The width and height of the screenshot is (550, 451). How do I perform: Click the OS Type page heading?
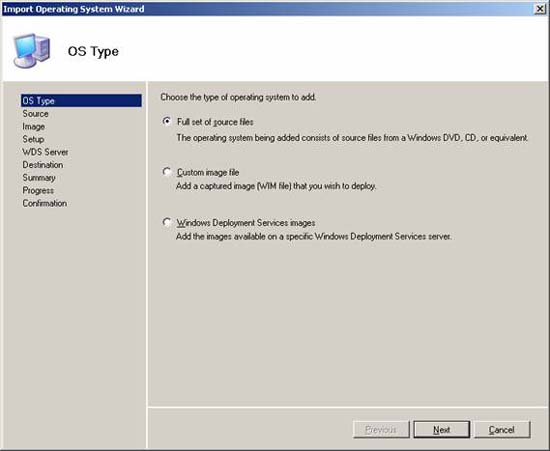pos(93,52)
